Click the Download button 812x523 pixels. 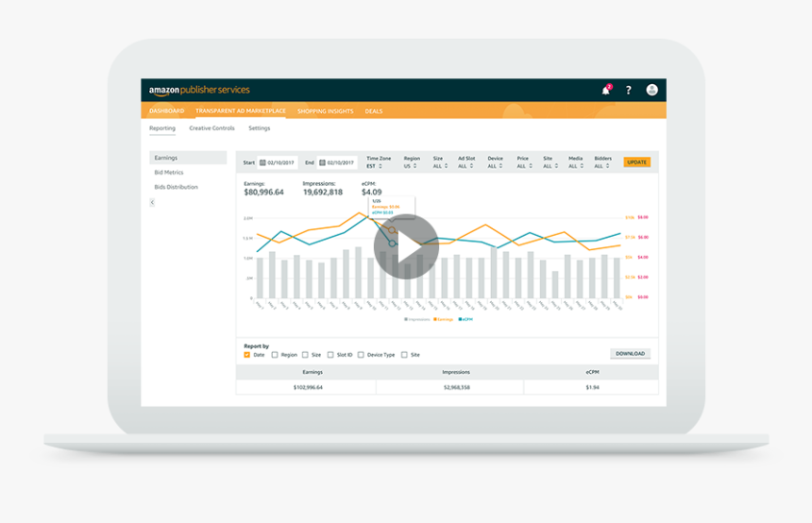(630, 354)
